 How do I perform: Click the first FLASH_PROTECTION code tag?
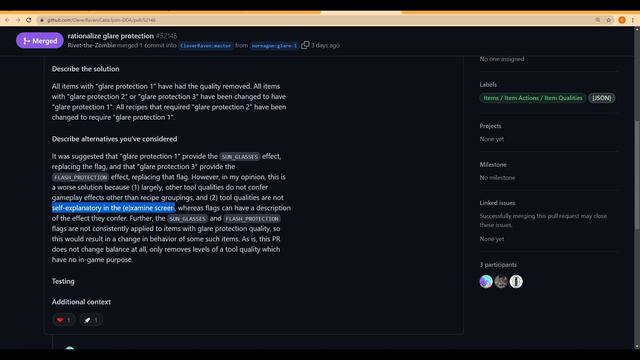coord(80,178)
